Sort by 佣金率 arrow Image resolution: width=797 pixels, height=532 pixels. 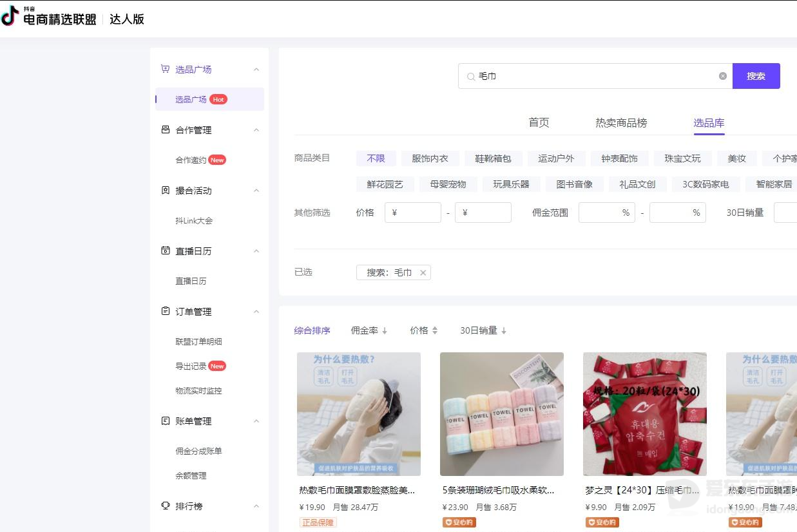coord(385,330)
